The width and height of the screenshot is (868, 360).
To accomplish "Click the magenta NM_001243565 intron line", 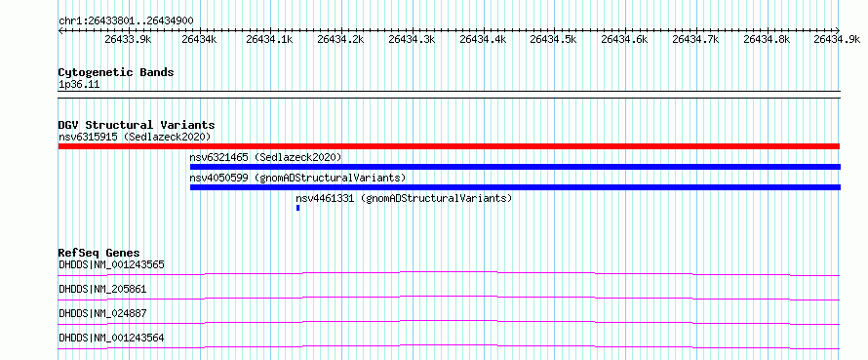I will coord(449,272).
